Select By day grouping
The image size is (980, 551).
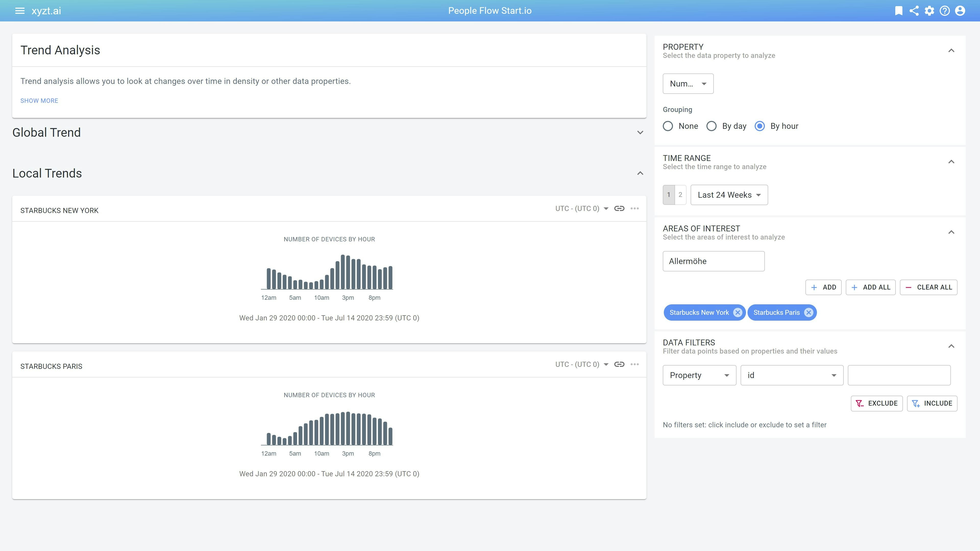[x=712, y=126]
